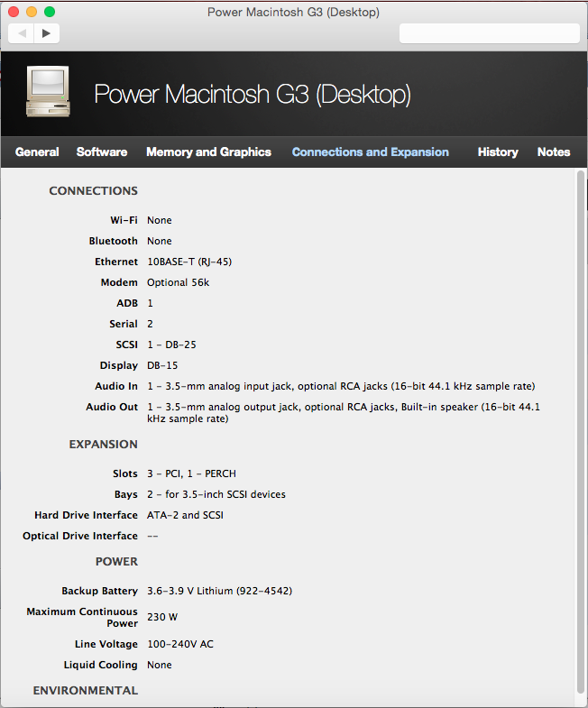Click the Hard Drive Interface label
Screen dimensions: 588x708
pyautogui.click(x=86, y=515)
